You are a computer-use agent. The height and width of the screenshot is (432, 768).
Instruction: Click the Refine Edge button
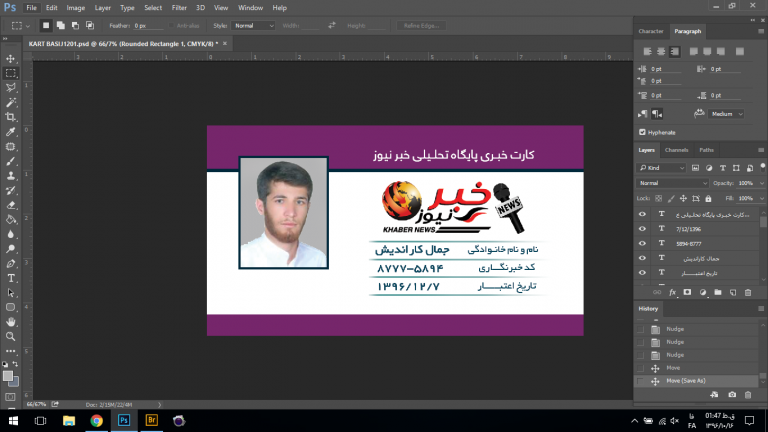[x=421, y=25]
